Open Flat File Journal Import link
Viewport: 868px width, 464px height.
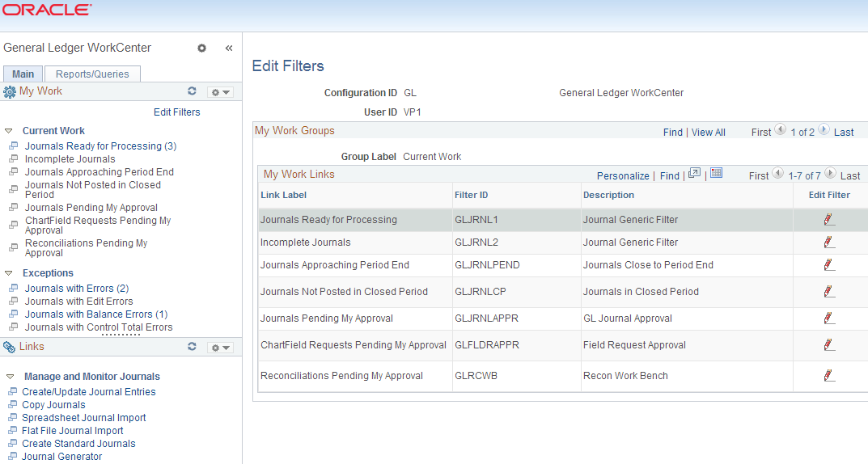pyautogui.click(x=73, y=430)
